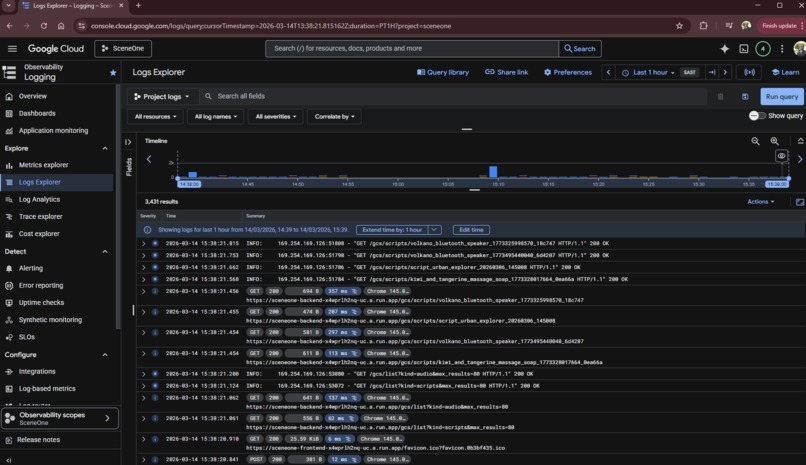Open the Correlate by dropdown

tap(334, 117)
